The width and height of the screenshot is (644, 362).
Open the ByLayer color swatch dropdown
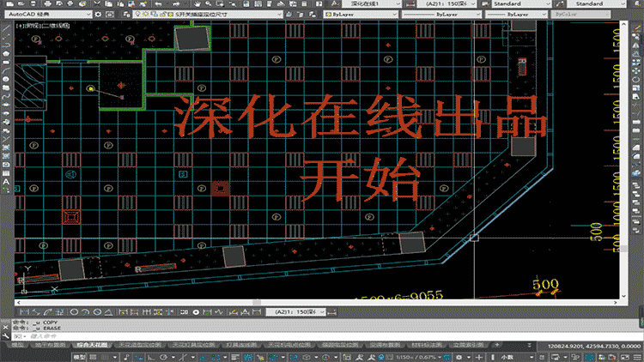[x=361, y=14]
